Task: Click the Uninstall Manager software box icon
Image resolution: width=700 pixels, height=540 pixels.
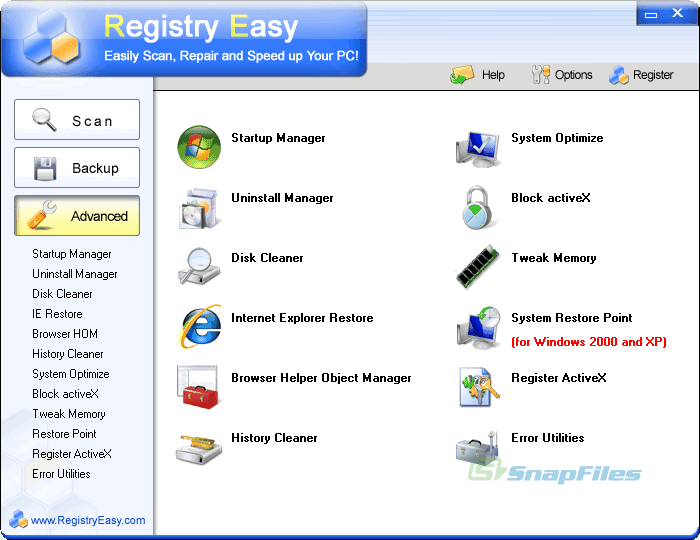Action: click(199, 208)
